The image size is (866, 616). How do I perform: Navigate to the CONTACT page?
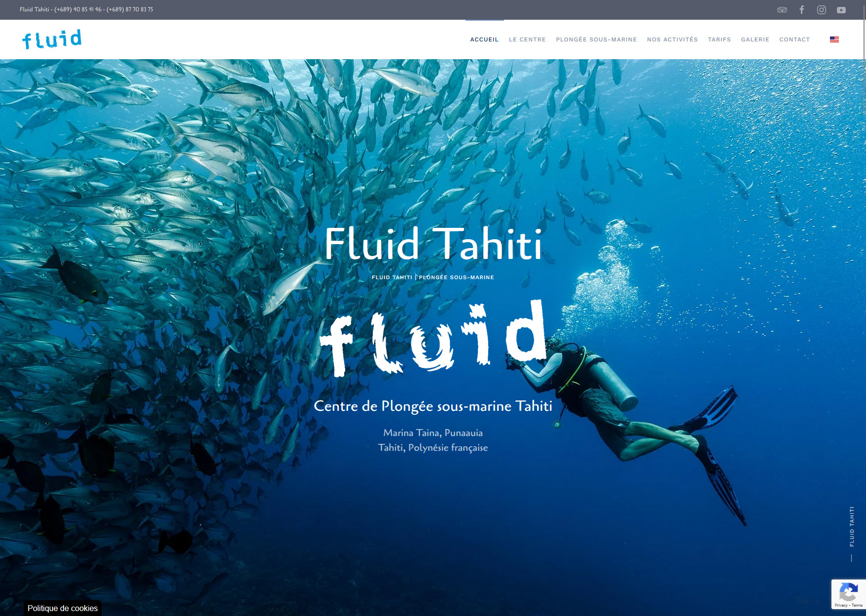tap(794, 39)
